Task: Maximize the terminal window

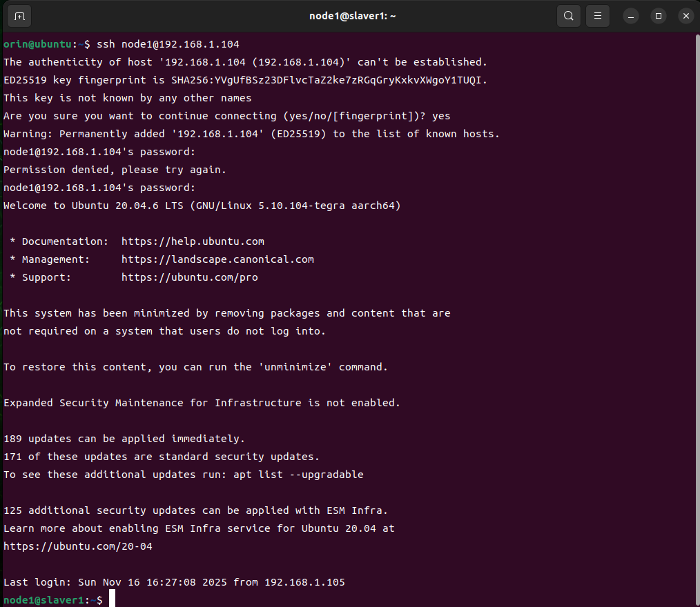Action: tap(659, 16)
